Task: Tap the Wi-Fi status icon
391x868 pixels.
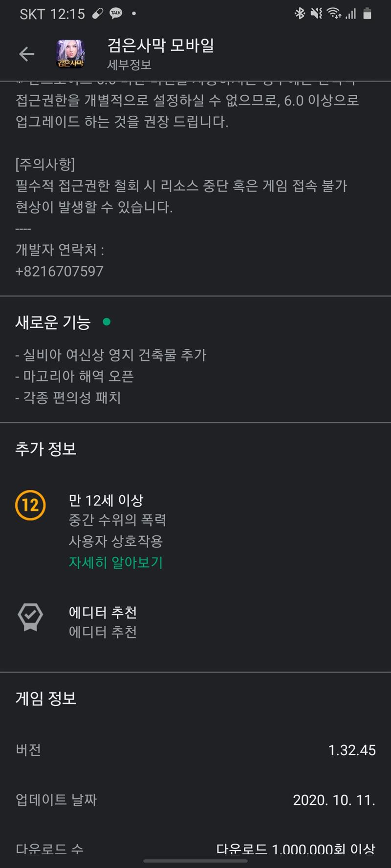Action: pyautogui.click(x=334, y=14)
